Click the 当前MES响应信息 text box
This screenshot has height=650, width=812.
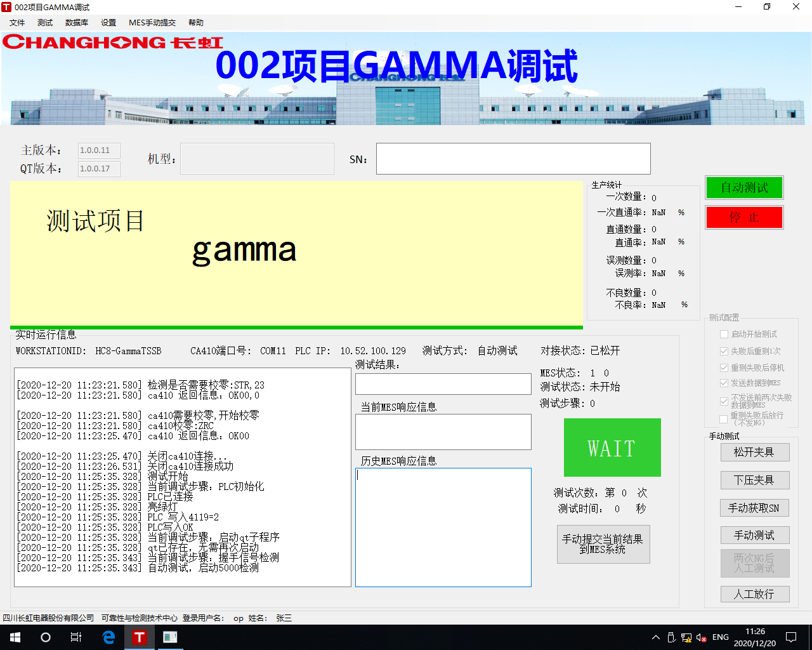[x=443, y=432]
